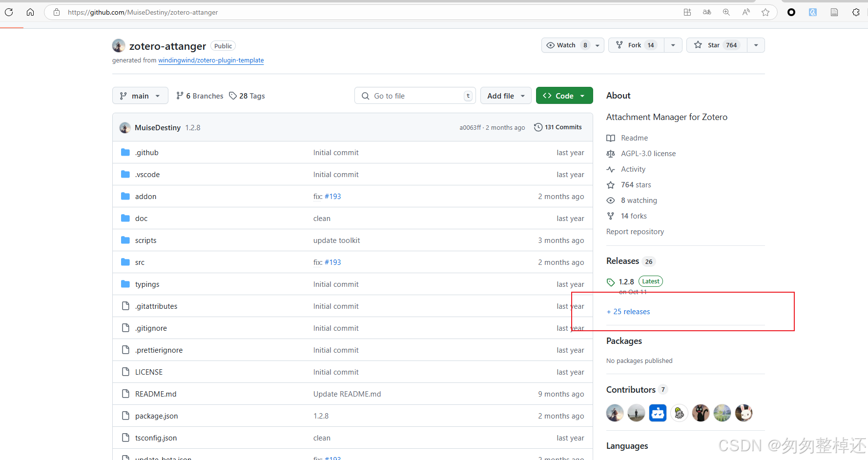Open the typings folder
This screenshot has width=868, height=460.
pos(147,284)
